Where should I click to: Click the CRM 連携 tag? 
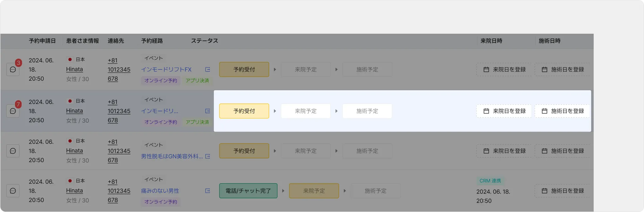(x=490, y=181)
